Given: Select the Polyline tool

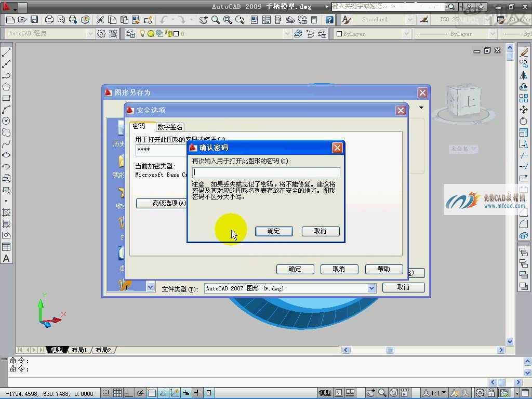Looking at the screenshot, I should point(6,75).
